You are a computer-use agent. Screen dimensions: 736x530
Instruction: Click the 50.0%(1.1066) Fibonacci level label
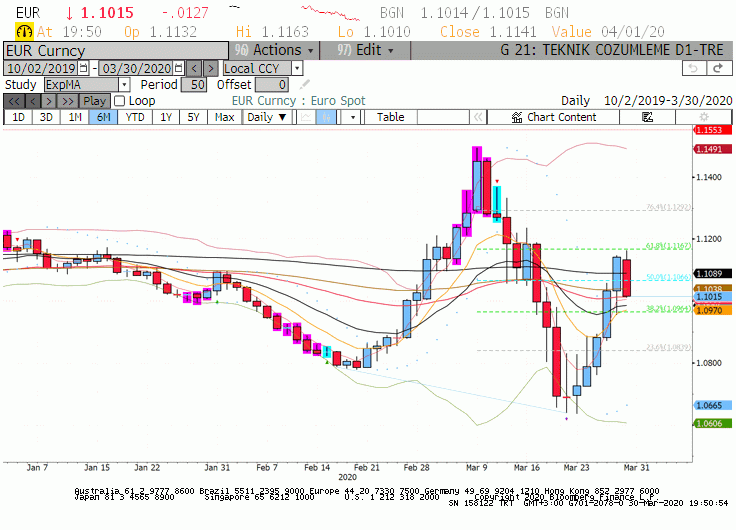coord(668,277)
